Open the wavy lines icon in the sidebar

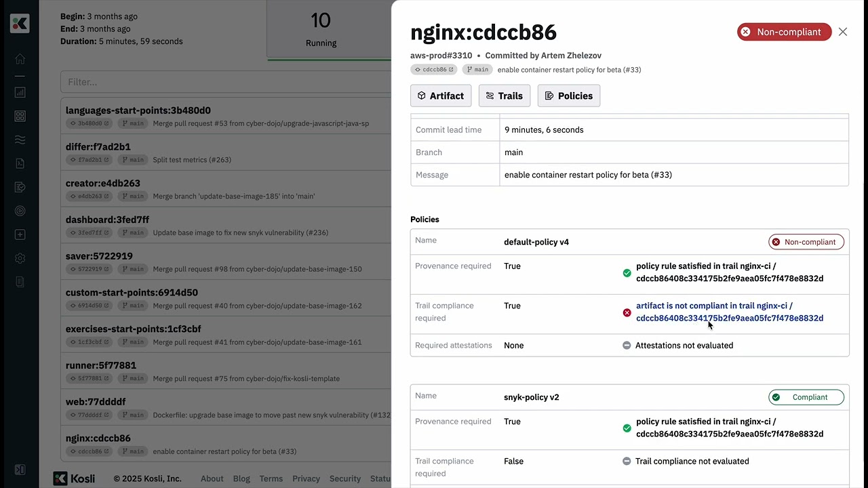pyautogui.click(x=20, y=140)
